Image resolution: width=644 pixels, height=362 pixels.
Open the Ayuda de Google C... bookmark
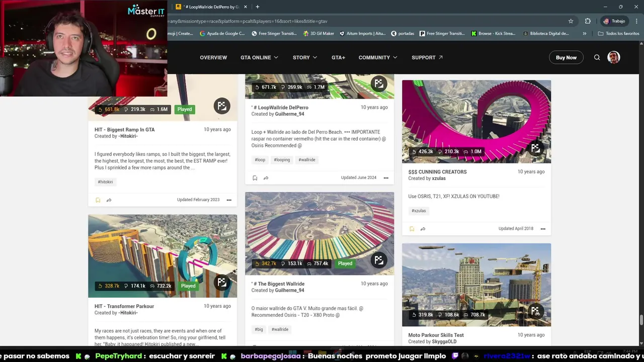pyautogui.click(x=222, y=34)
